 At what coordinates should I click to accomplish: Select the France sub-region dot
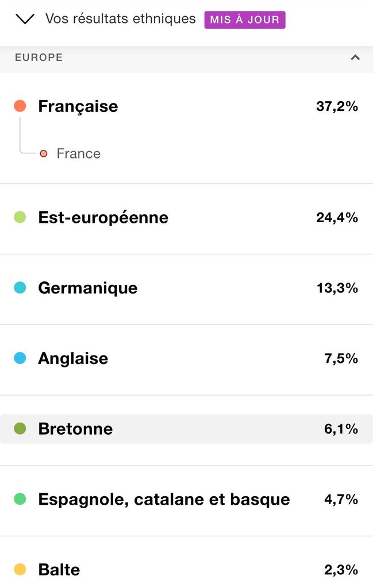point(44,153)
